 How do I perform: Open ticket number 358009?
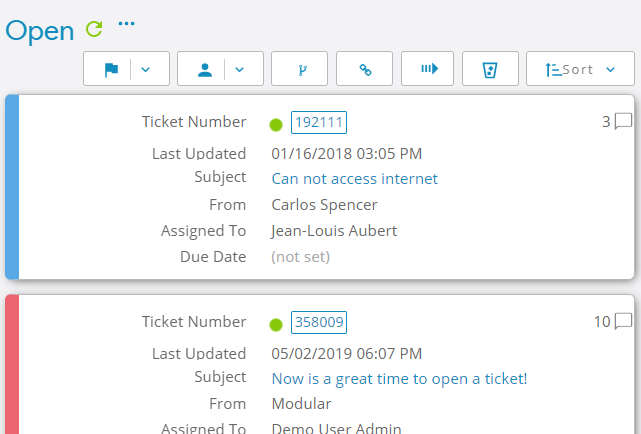point(318,322)
